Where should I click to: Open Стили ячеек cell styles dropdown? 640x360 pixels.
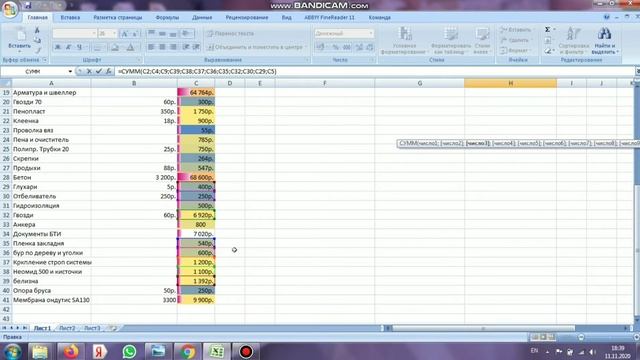[482, 40]
